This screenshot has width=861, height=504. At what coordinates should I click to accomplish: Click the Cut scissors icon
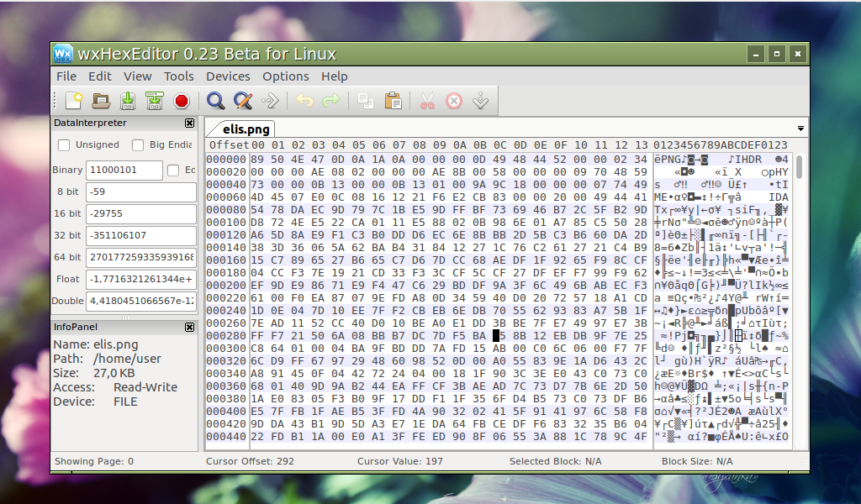[x=427, y=101]
